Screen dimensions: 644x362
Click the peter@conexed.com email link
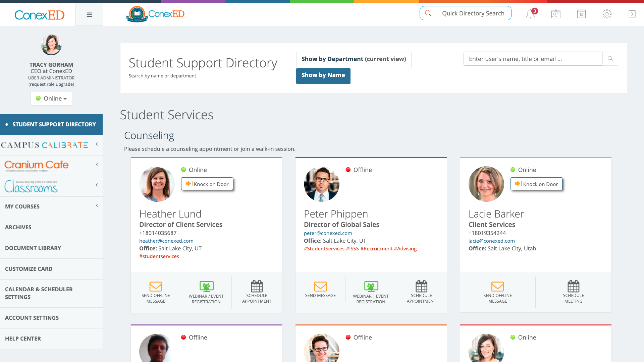[328, 233]
